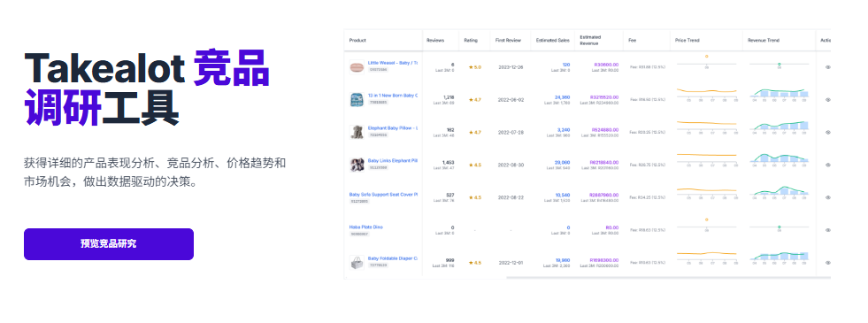Open the Haba Plate Dino product link
Image resolution: width=868 pixels, height=323 pixels.
tap(366, 227)
